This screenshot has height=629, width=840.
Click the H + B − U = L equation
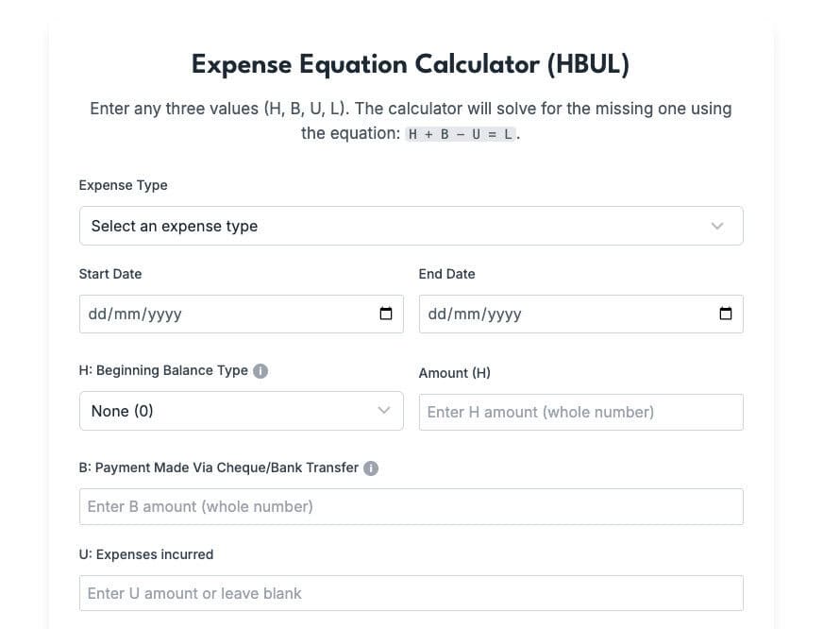pos(461,134)
